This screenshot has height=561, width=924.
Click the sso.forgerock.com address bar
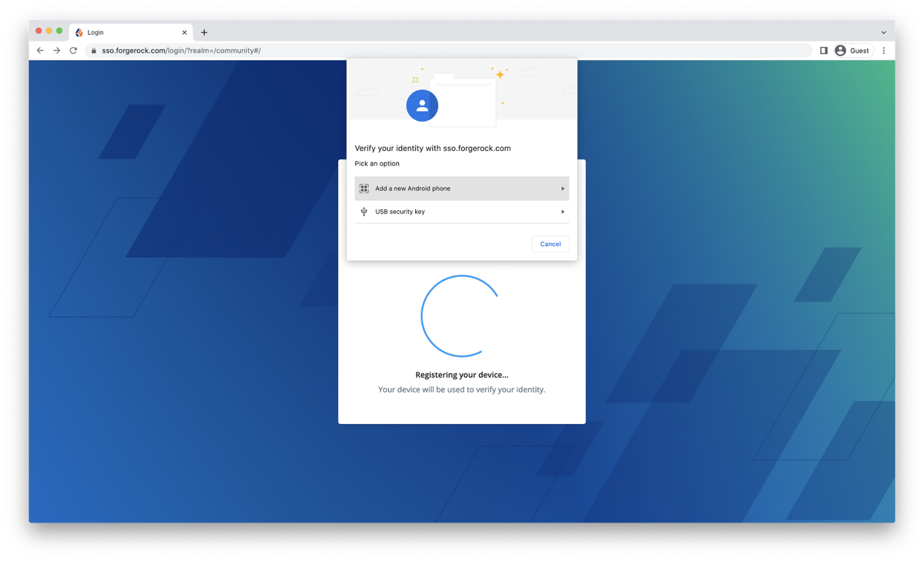pos(404,51)
